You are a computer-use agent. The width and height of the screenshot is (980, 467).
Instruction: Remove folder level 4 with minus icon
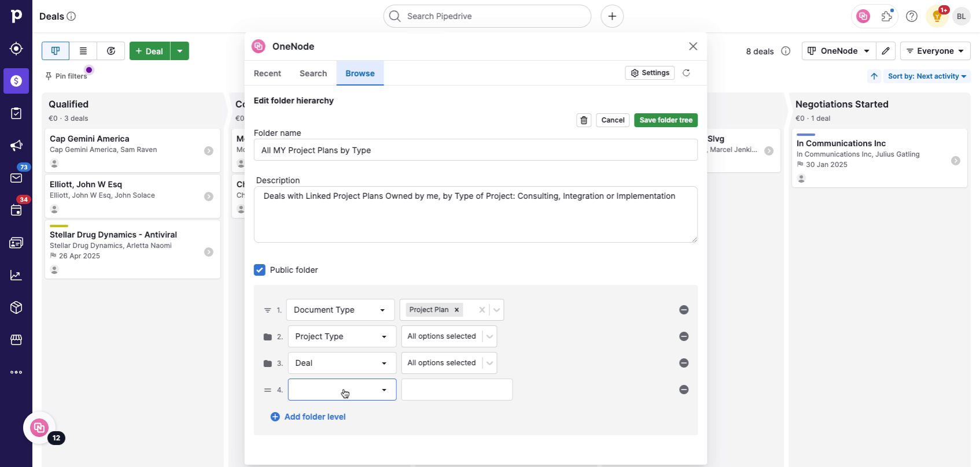(684, 390)
